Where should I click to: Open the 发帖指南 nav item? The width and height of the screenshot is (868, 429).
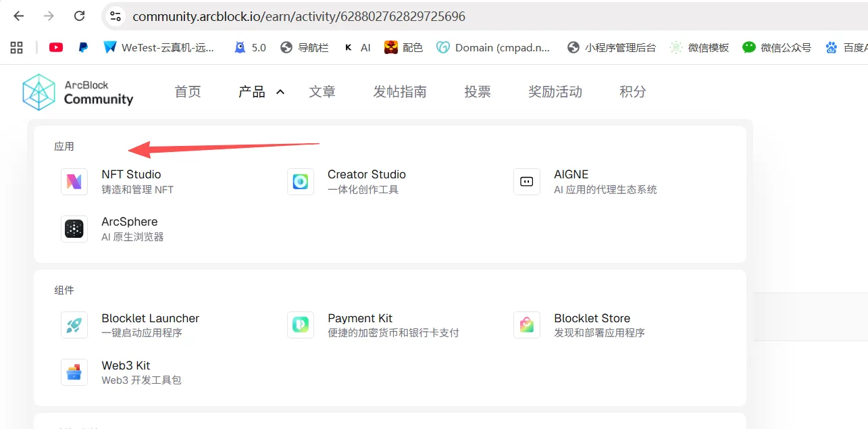tap(400, 92)
